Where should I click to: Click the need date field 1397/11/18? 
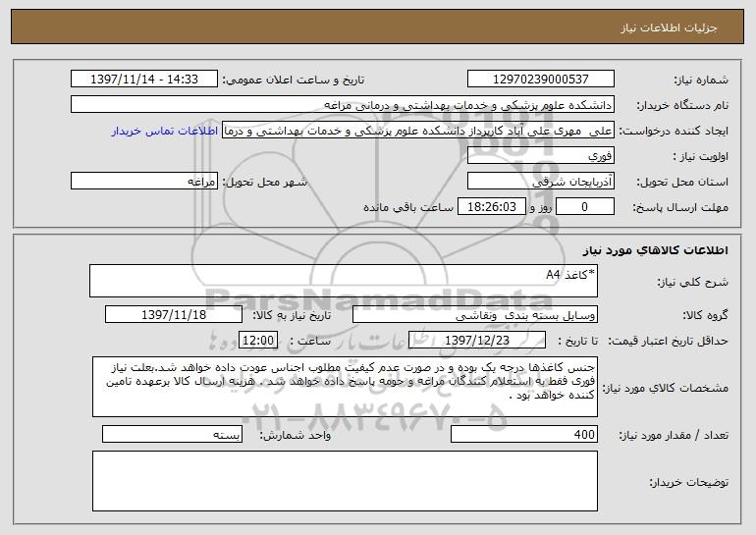[174, 315]
